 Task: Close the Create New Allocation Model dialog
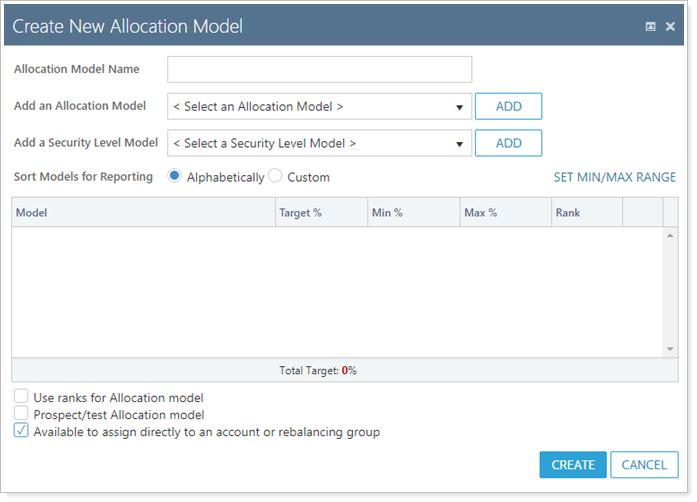pos(670,27)
